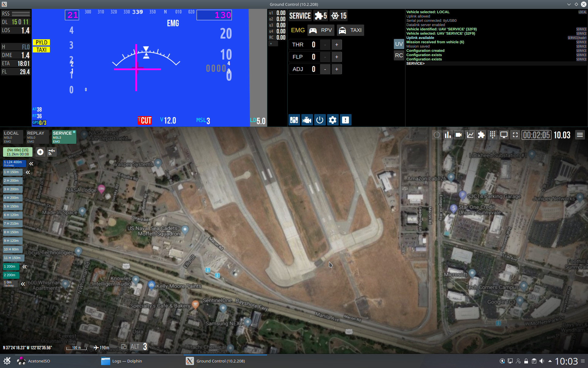
Task: Click the add waypoint plus icon
Action: click(40, 152)
